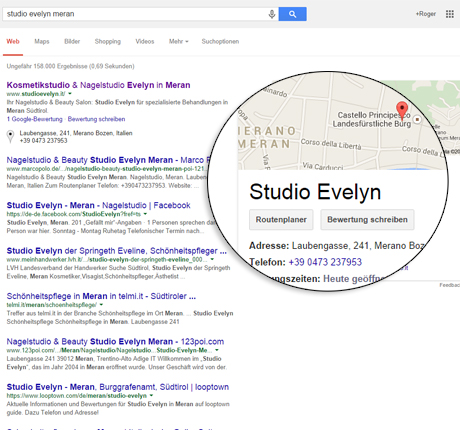Switch to the Bilder tab
Viewport: 460px width, 430px height.
click(x=72, y=42)
